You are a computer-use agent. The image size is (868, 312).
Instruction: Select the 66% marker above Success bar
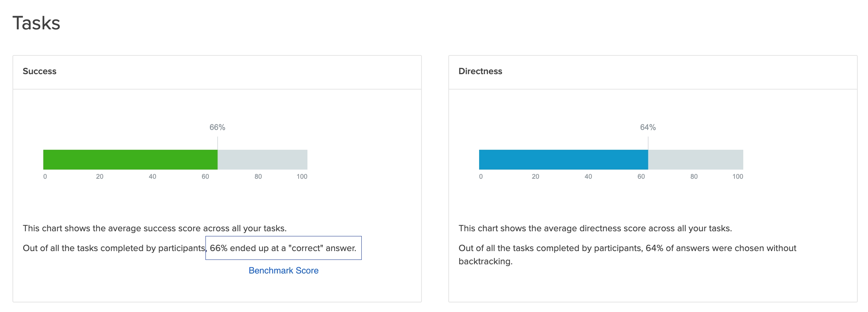click(x=218, y=127)
